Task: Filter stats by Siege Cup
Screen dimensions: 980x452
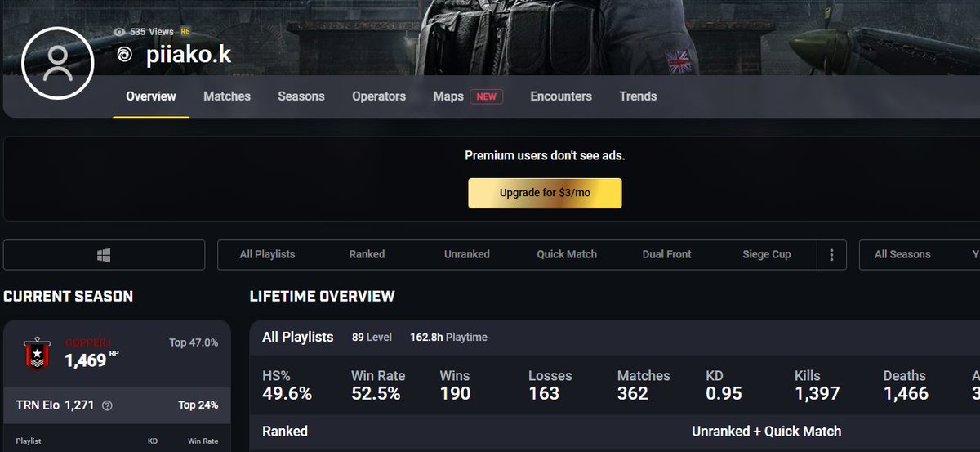Action: coord(767,254)
